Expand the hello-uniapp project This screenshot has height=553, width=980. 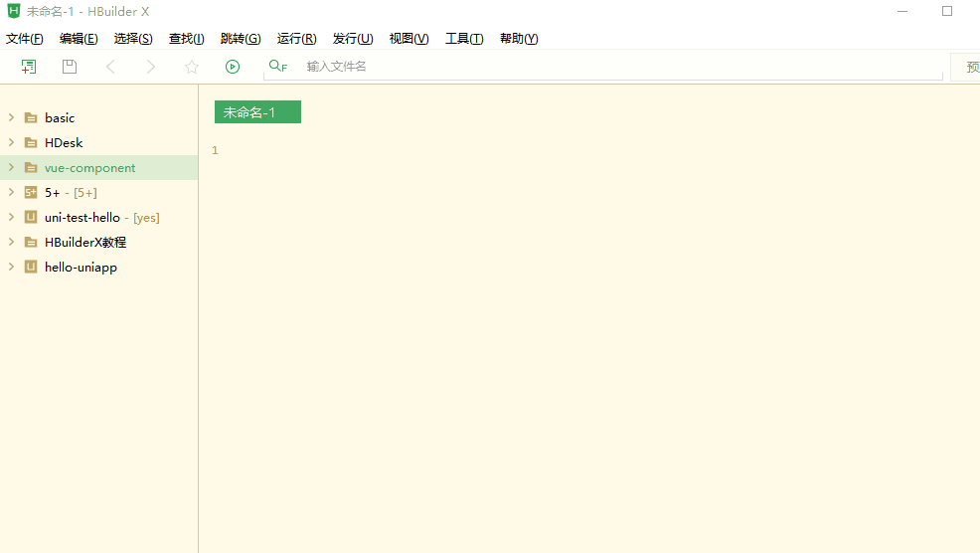(x=11, y=268)
